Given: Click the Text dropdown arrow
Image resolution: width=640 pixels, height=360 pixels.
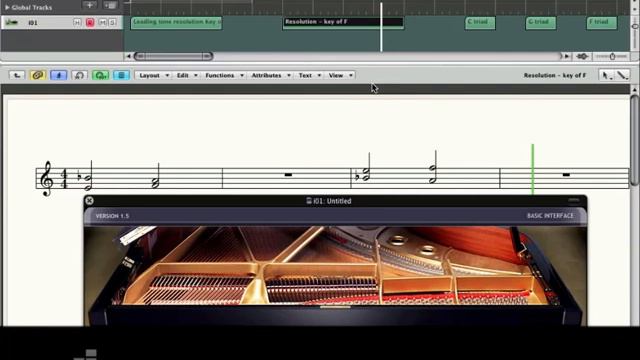Looking at the screenshot, I should coord(319,76).
